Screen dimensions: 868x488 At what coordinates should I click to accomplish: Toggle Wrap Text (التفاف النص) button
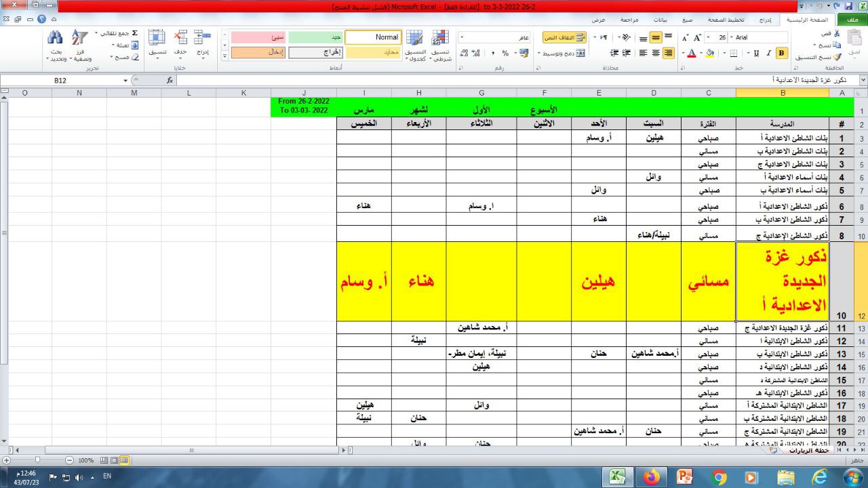(x=564, y=37)
